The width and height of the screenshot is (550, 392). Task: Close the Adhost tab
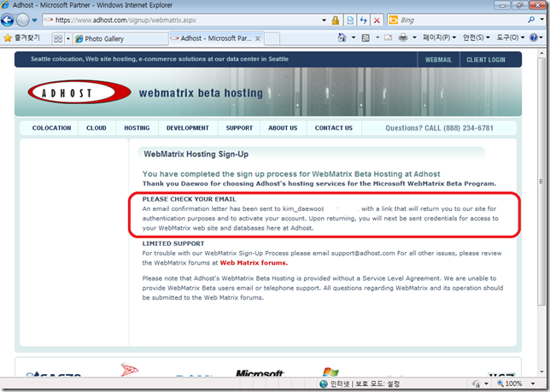(x=258, y=38)
